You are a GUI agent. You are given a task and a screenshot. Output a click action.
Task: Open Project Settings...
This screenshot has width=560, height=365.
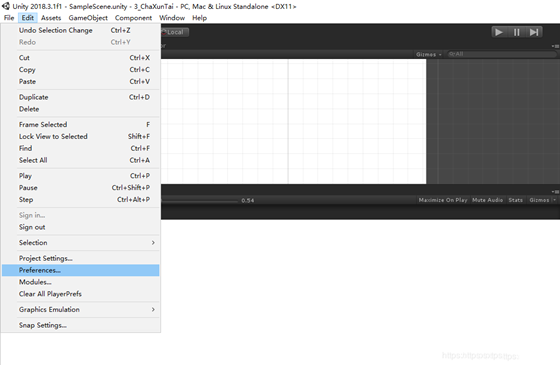point(80,258)
